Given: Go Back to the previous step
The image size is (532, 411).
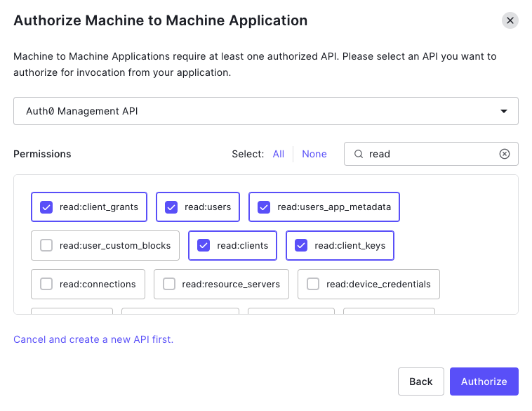Looking at the screenshot, I should (420, 381).
